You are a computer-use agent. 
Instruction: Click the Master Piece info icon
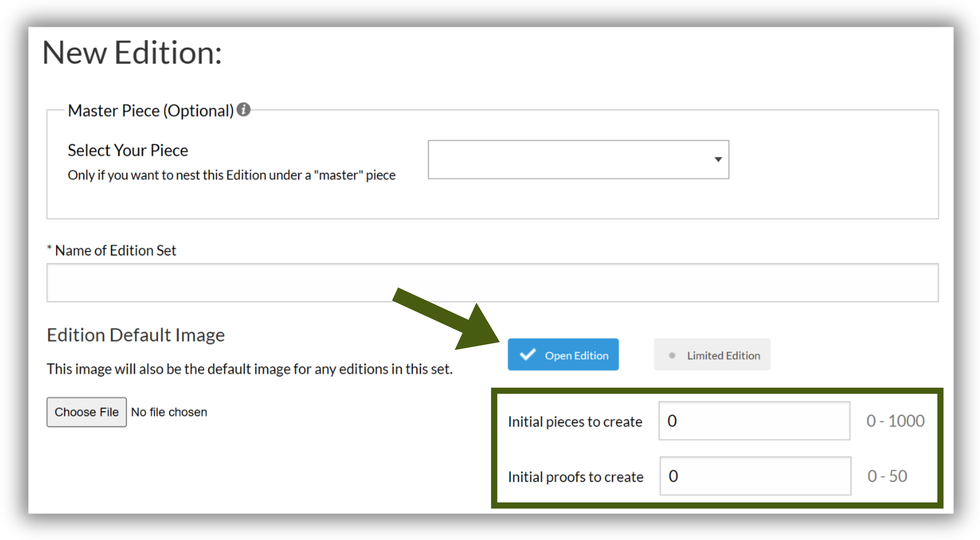tap(243, 110)
